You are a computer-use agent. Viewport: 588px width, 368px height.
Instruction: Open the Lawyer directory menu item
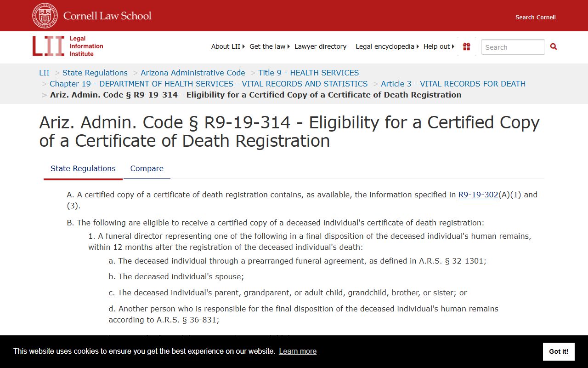click(320, 46)
